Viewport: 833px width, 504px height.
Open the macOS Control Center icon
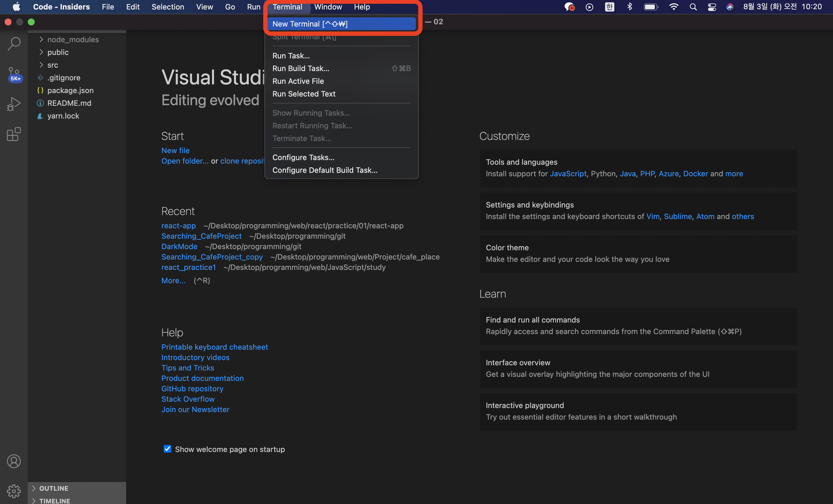(712, 7)
